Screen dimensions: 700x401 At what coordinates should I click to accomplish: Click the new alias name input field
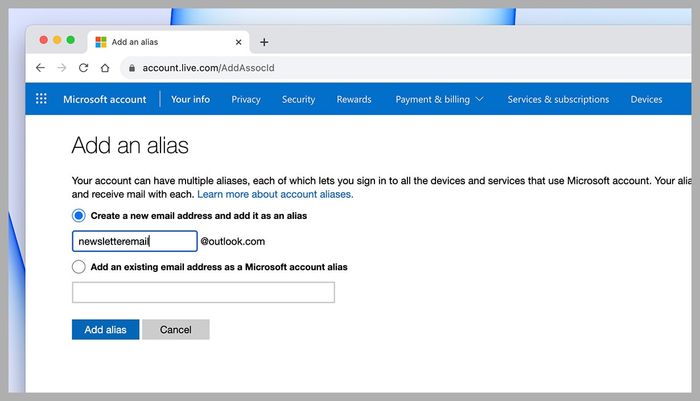click(134, 241)
